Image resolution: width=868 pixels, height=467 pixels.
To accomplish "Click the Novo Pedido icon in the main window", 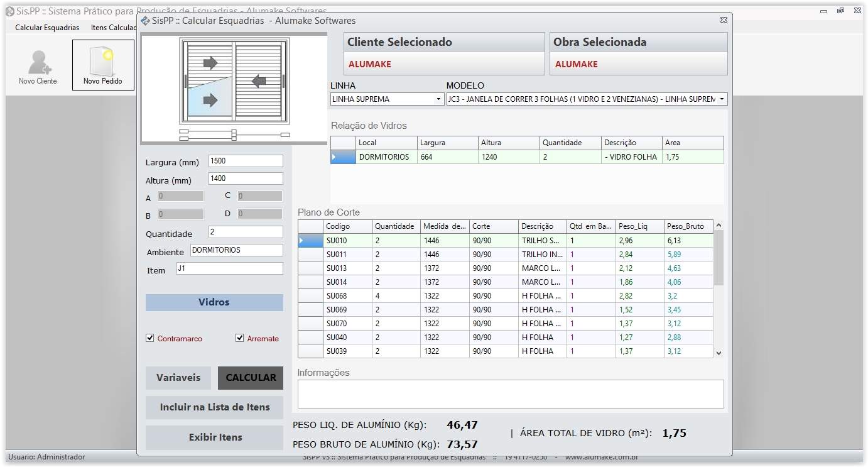I will point(103,65).
